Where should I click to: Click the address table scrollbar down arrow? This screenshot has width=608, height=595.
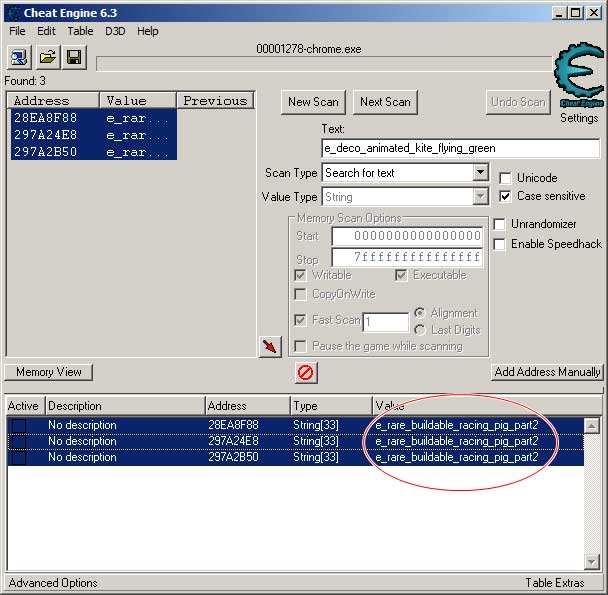pyautogui.click(x=592, y=561)
